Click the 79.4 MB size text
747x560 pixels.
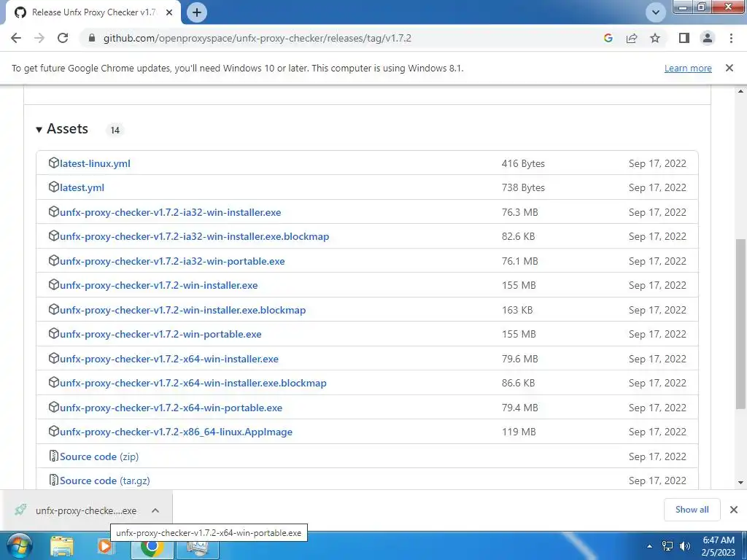519,408
